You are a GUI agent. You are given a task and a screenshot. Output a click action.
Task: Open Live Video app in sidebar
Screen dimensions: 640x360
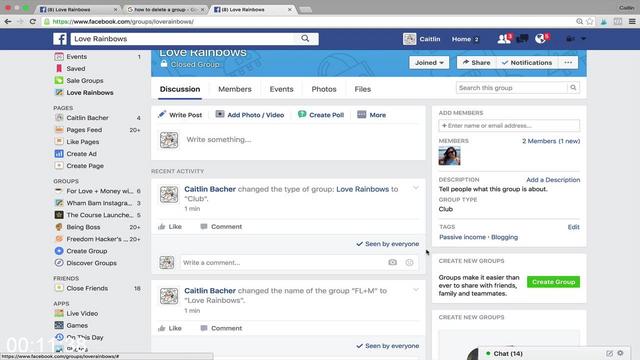[x=82, y=313]
